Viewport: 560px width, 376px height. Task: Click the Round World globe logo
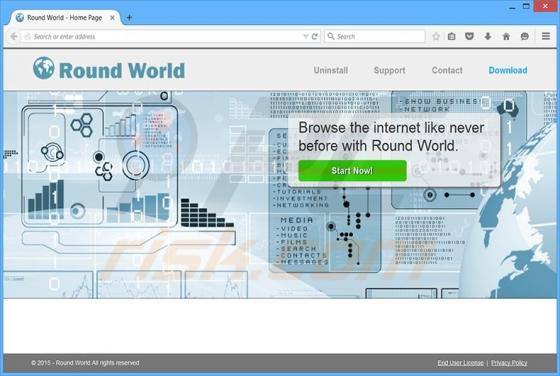[x=44, y=68]
